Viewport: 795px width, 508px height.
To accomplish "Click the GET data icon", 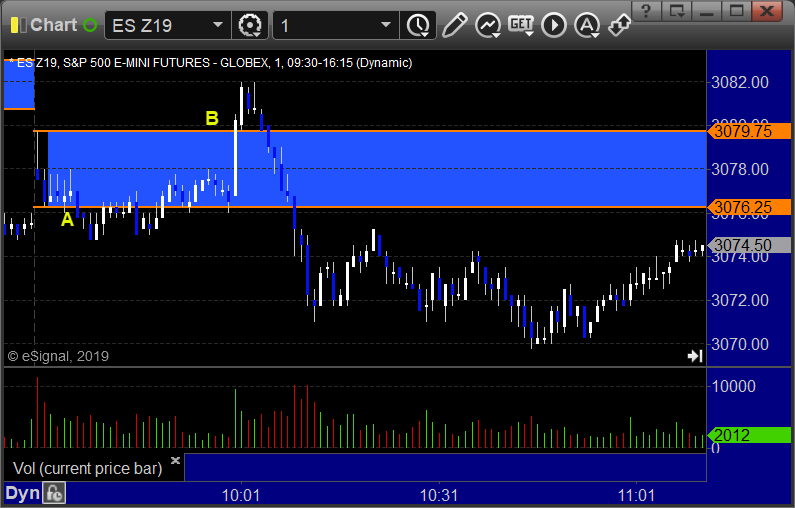I will click(521, 25).
